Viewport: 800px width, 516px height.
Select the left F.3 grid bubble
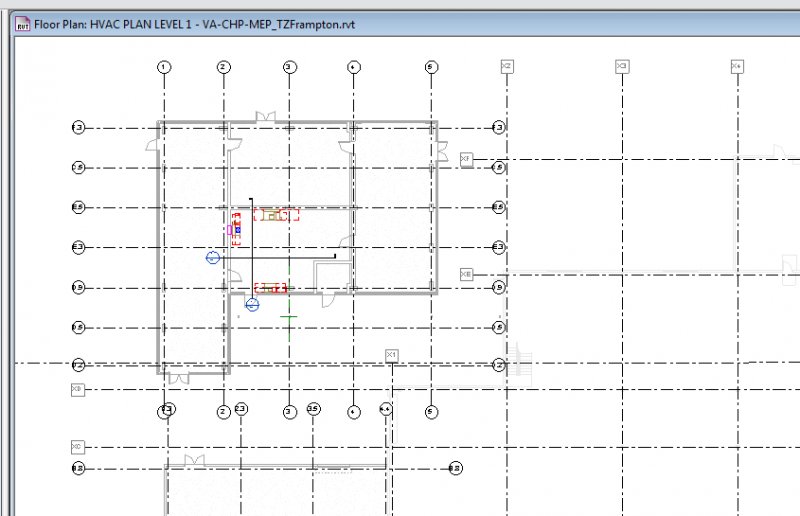[x=78, y=127]
